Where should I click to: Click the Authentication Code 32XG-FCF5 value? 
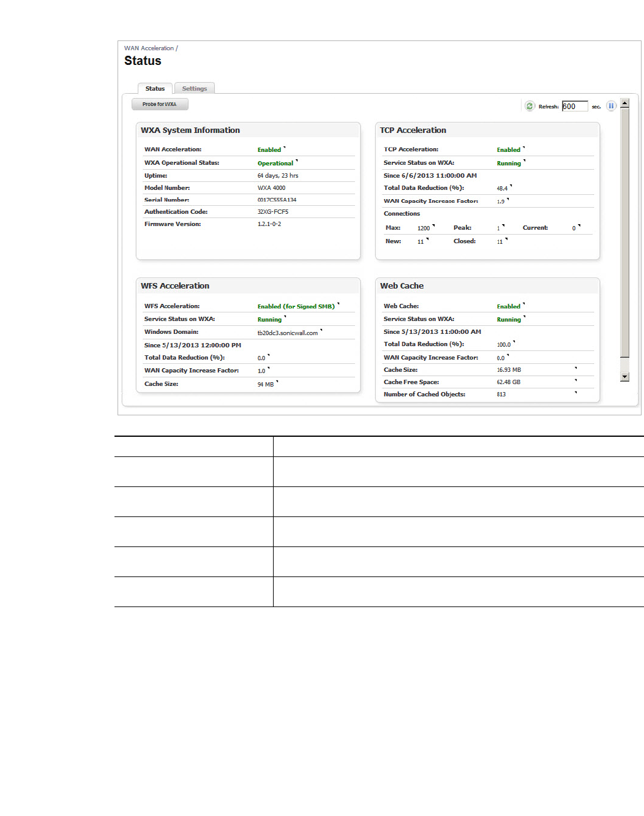[273, 212]
